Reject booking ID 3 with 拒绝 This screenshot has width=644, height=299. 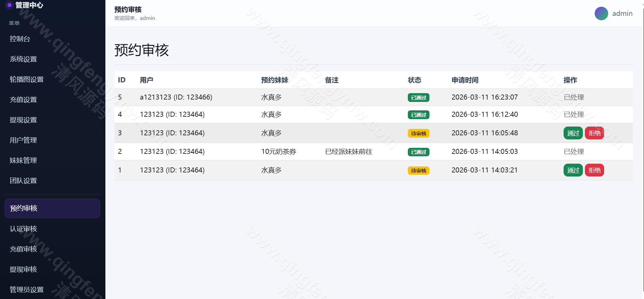pyautogui.click(x=594, y=133)
